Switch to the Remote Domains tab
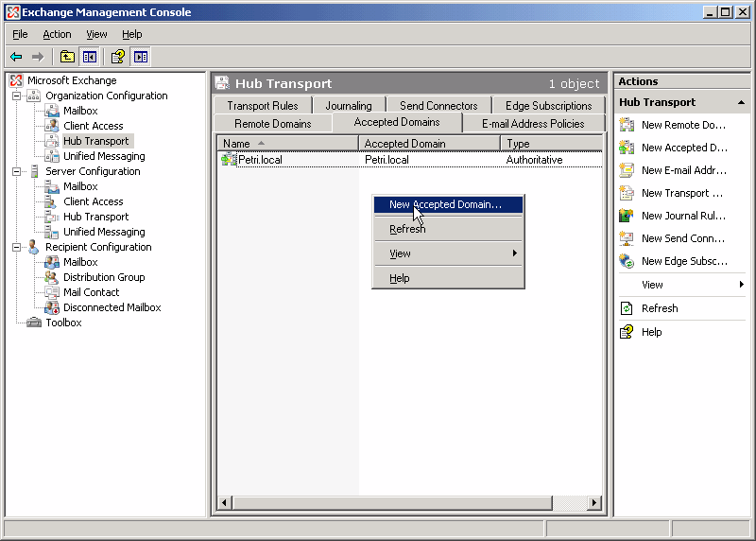 pos(273,124)
